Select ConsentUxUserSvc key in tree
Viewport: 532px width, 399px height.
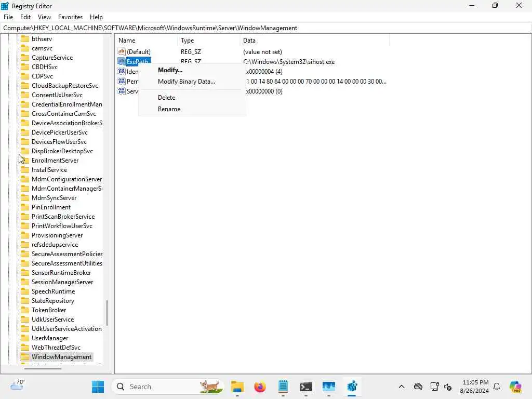click(x=57, y=95)
